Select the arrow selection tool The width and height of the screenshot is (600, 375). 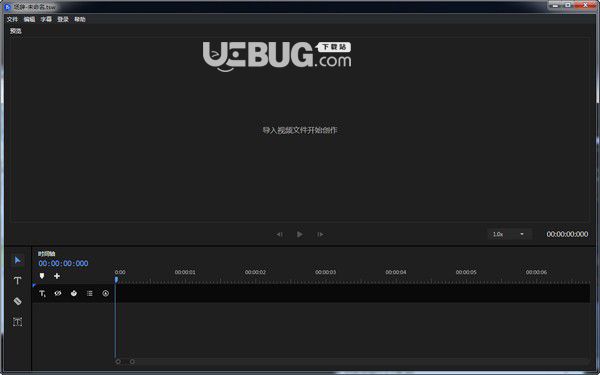coord(18,260)
